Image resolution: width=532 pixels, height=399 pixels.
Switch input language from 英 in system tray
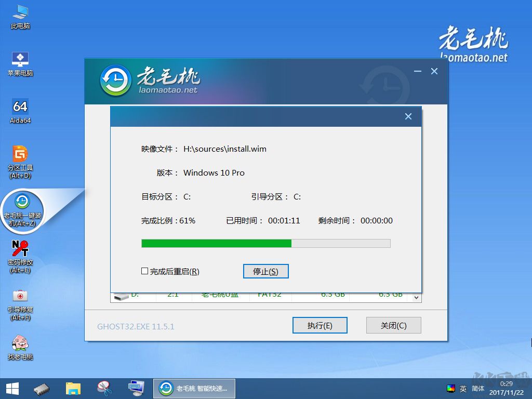(x=464, y=388)
